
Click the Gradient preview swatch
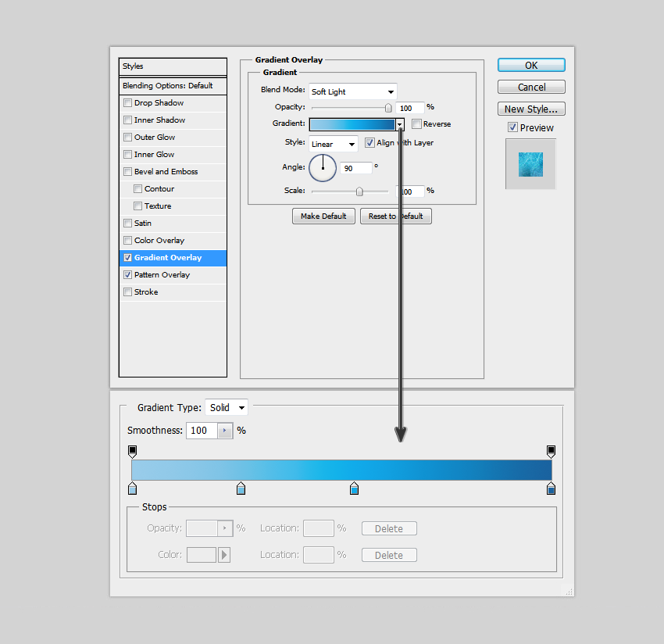click(x=352, y=124)
